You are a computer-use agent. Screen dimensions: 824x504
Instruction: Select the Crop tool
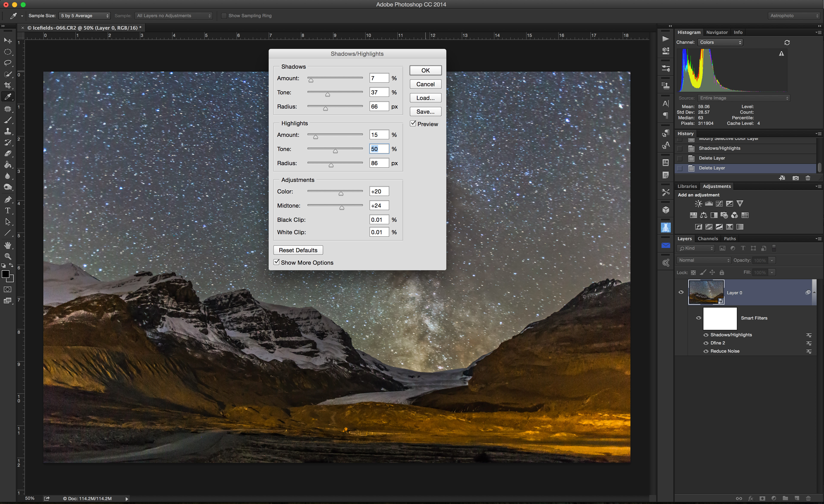pyautogui.click(x=7, y=86)
